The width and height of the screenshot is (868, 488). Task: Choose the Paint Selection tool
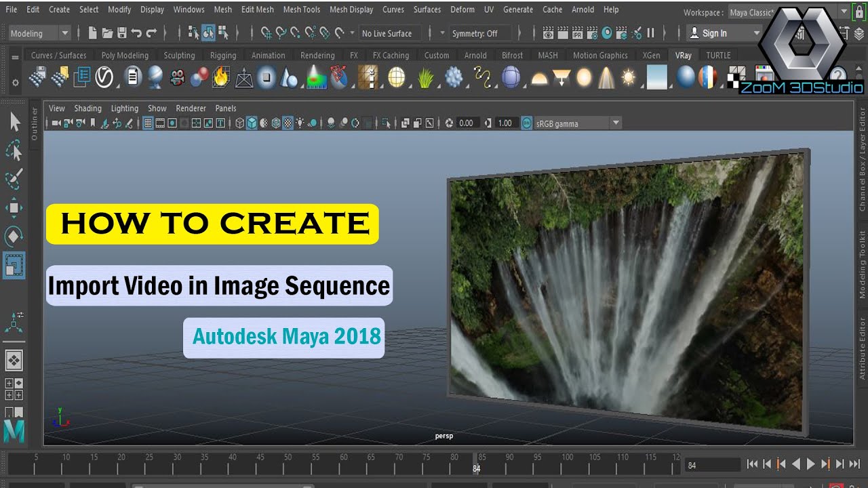(x=14, y=179)
